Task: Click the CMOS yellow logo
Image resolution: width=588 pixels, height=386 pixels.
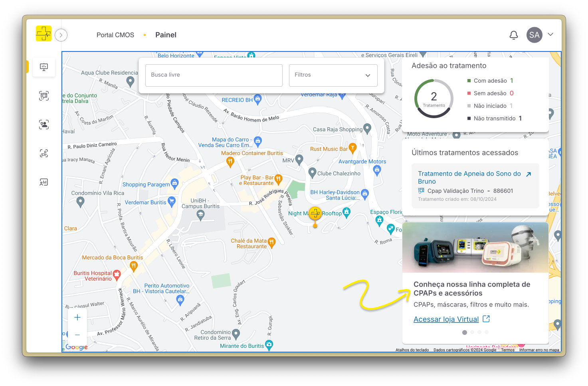Action: click(x=44, y=34)
